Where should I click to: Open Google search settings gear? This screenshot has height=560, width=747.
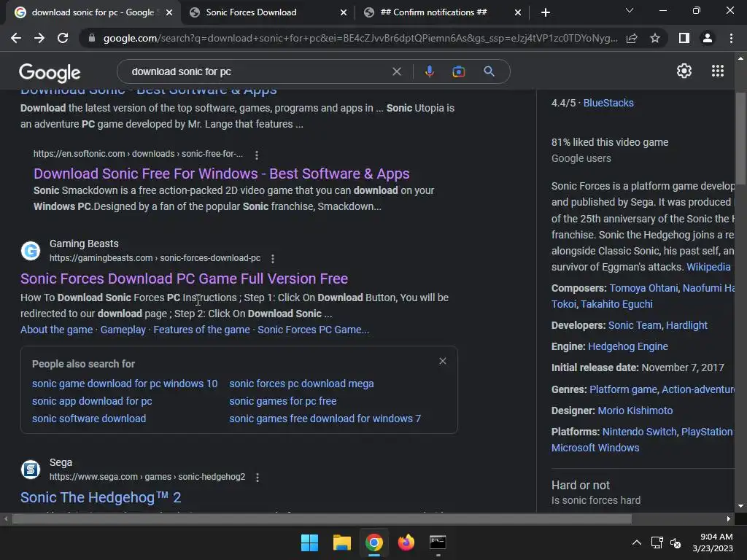coord(684,71)
